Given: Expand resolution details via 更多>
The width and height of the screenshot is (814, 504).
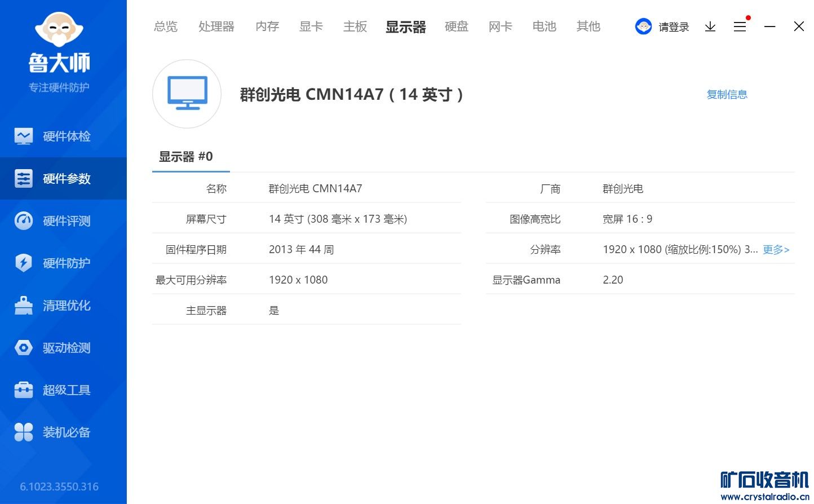Looking at the screenshot, I should 776,250.
